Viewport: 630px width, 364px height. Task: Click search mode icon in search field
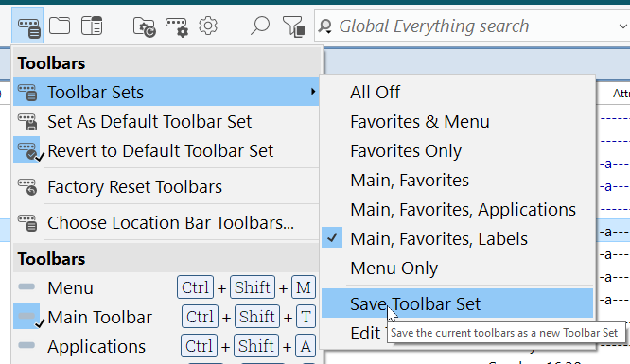[325, 26]
